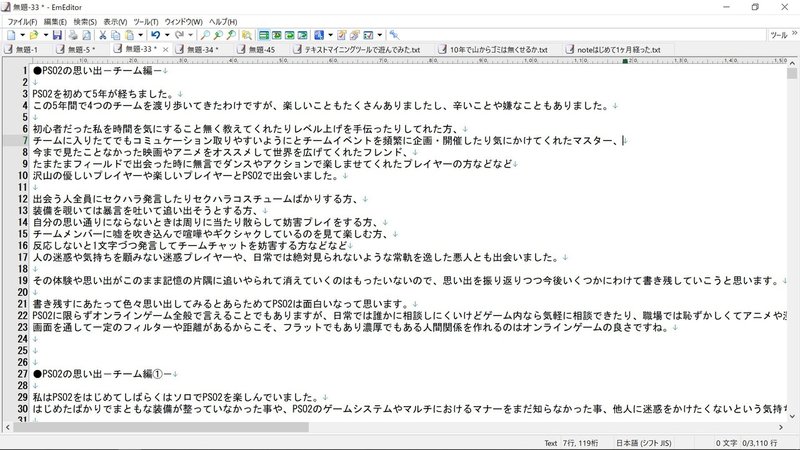Click the EmEditor title bar icon

coord(6,7)
